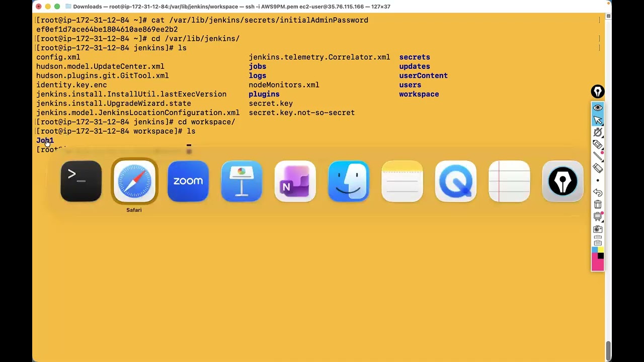Select the highlighter marker tool
Viewport: 644px width, 362px height.
tap(598, 144)
